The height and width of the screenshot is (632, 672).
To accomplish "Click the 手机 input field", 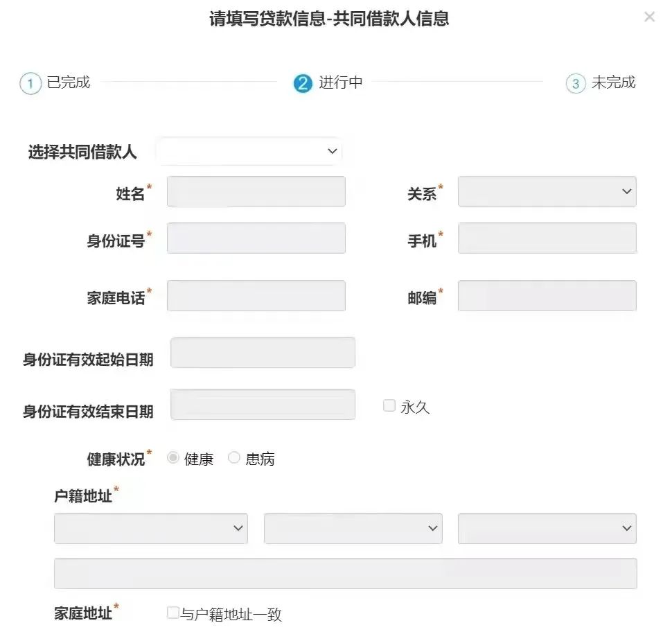I will tap(547, 238).
